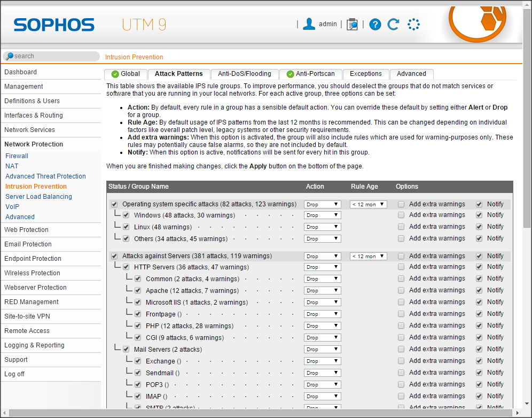Click the magnifier icon in search box
The height and width of the screenshot is (418, 532).
[x=10, y=56]
